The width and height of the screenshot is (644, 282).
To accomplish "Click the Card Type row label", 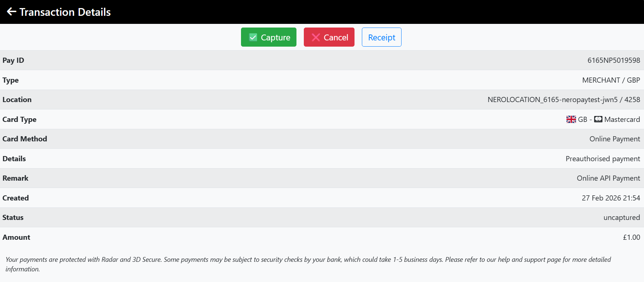I will [x=19, y=119].
